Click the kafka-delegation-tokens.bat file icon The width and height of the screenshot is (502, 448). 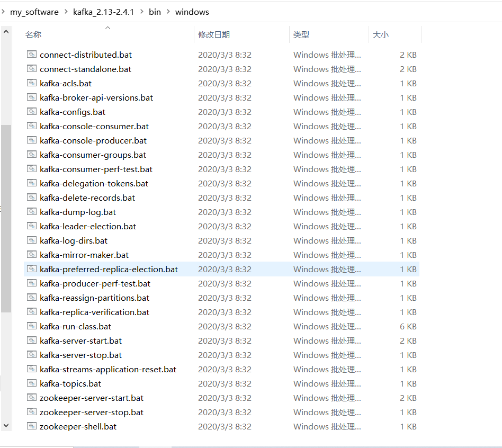(31, 183)
